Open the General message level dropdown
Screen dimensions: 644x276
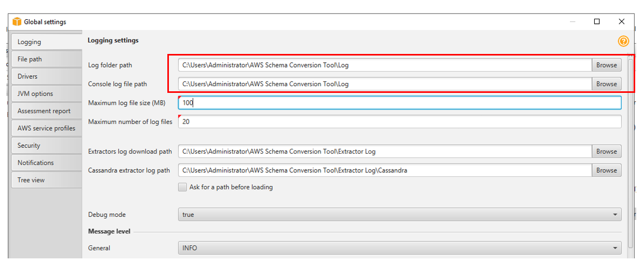[x=399, y=248]
